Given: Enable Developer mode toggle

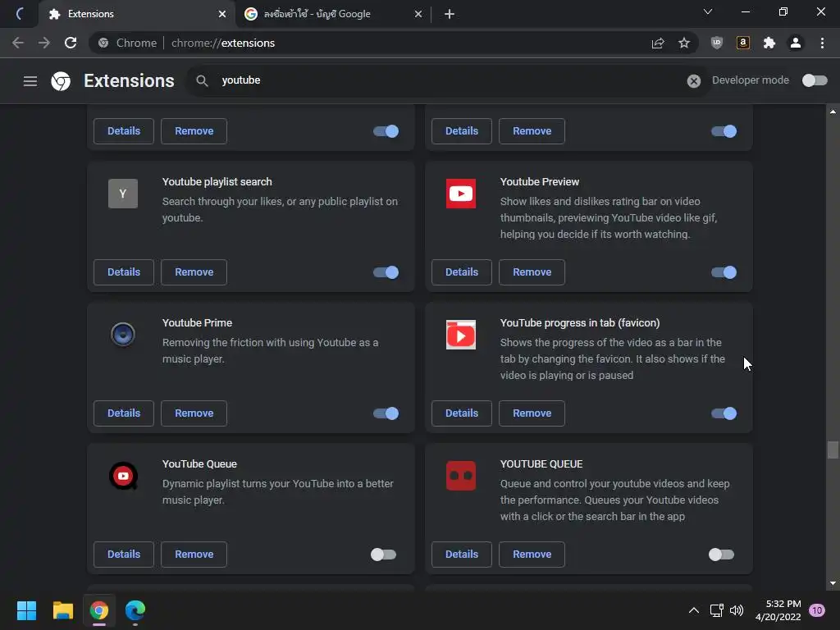Looking at the screenshot, I should [x=815, y=80].
